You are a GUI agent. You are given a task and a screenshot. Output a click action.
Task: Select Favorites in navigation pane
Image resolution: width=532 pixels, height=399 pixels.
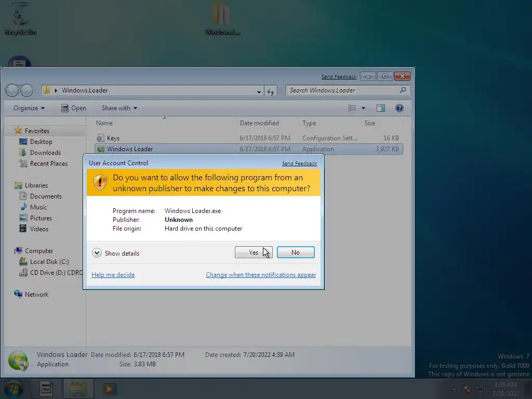pyautogui.click(x=37, y=130)
